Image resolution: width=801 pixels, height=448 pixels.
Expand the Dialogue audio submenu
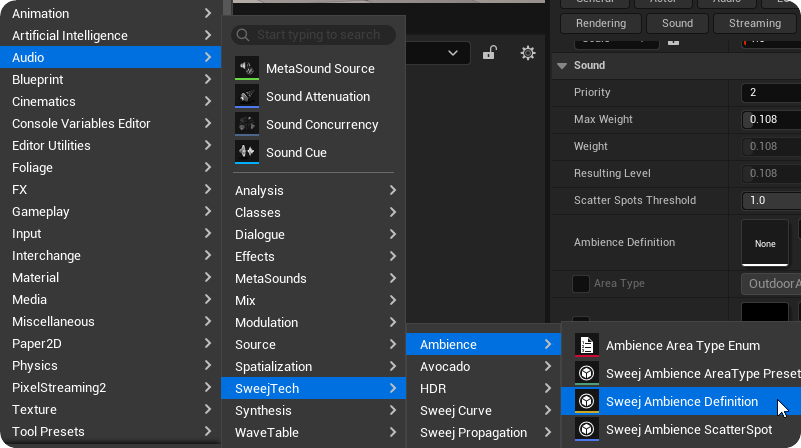(x=313, y=234)
